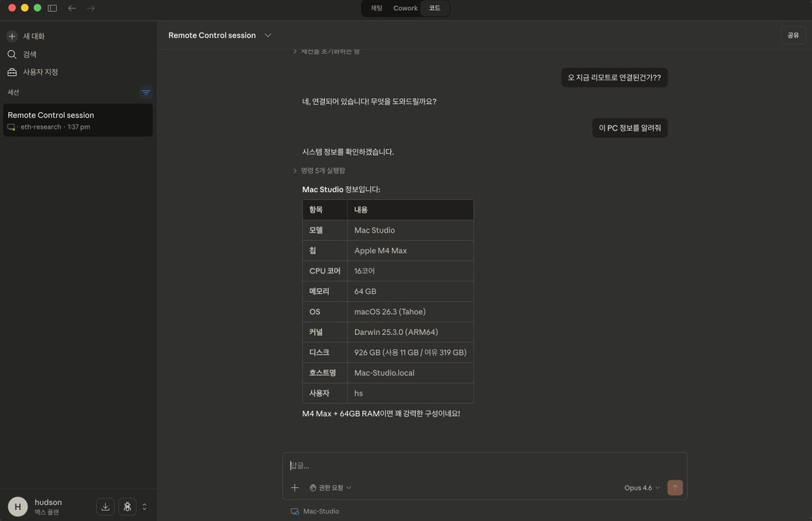
Task: Open Remote Control session title dropdown
Action: pyautogui.click(x=268, y=35)
